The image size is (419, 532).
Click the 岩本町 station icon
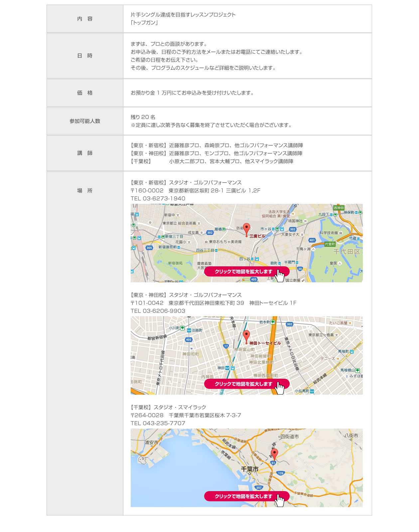273,322
